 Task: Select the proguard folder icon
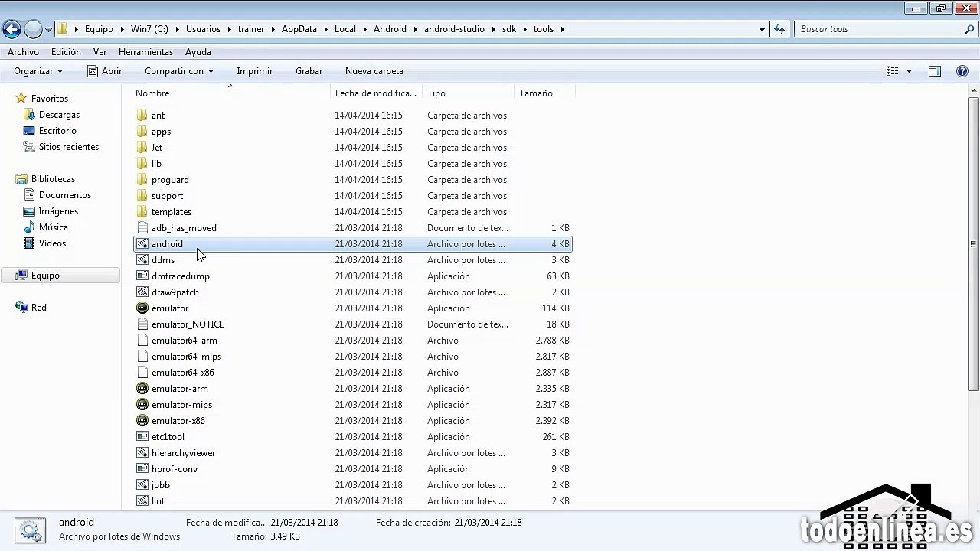pyautogui.click(x=142, y=180)
